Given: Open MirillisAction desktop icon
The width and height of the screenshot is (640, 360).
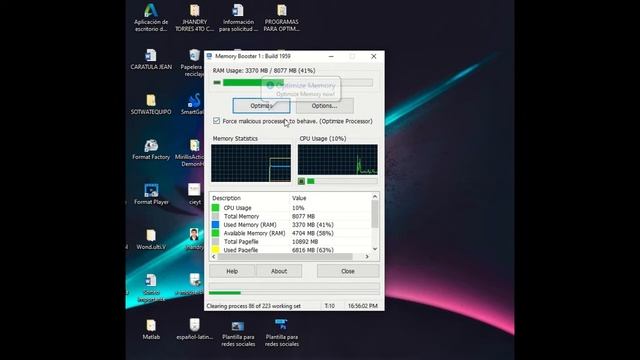Looking at the screenshot, I should [x=191, y=153].
